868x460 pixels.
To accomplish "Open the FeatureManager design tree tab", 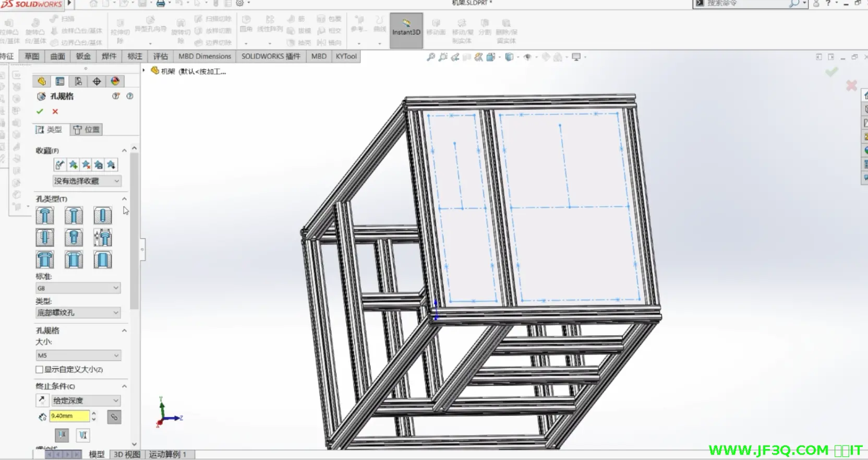I will pos(42,81).
